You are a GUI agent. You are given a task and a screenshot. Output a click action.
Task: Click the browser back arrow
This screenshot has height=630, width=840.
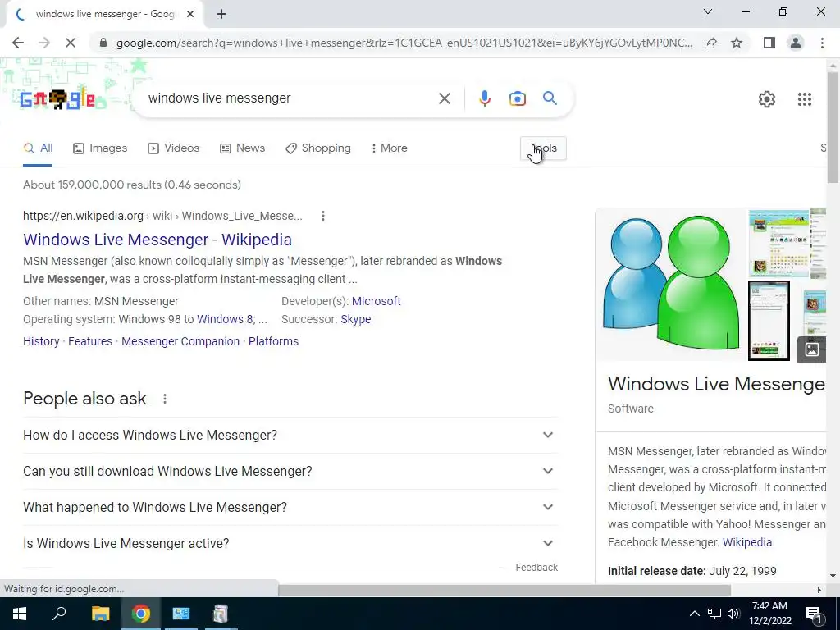[18, 43]
